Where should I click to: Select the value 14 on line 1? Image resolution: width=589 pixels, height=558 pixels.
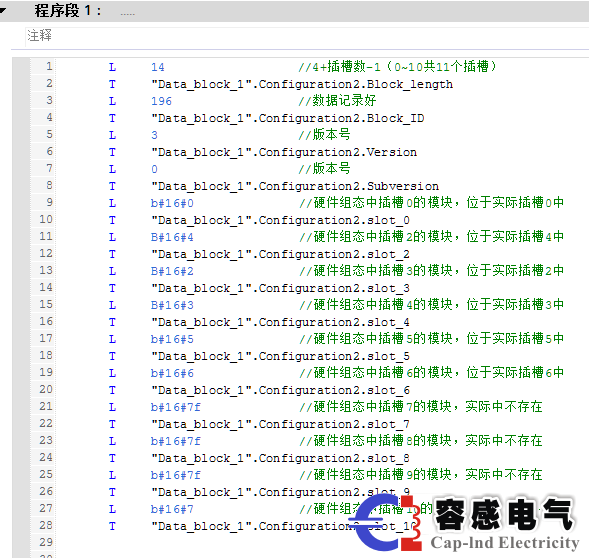[x=158, y=67]
